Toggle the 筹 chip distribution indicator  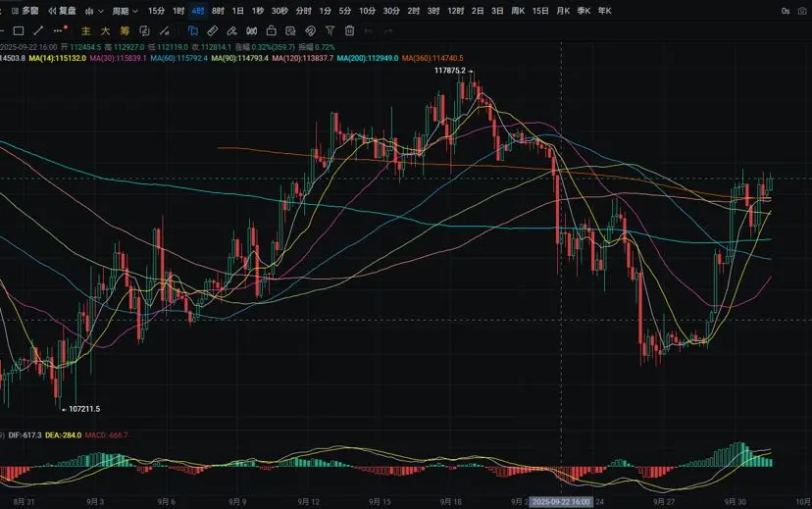pyautogui.click(x=125, y=30)
